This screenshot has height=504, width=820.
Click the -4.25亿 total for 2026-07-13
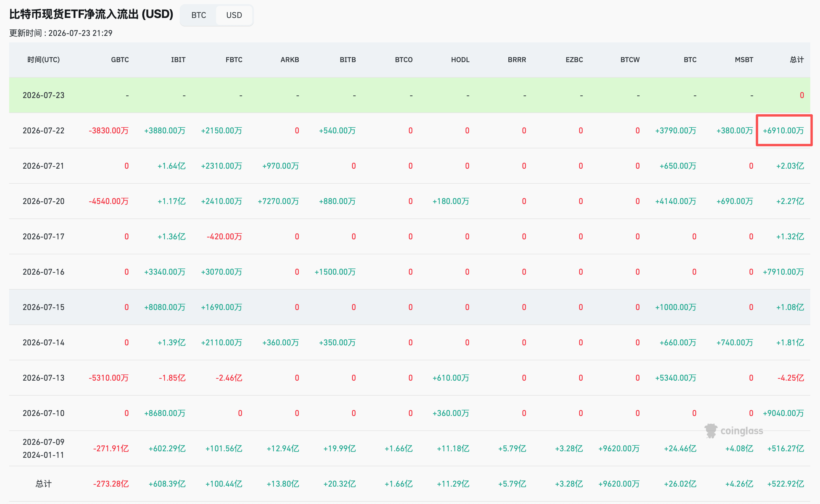point(790,378)
